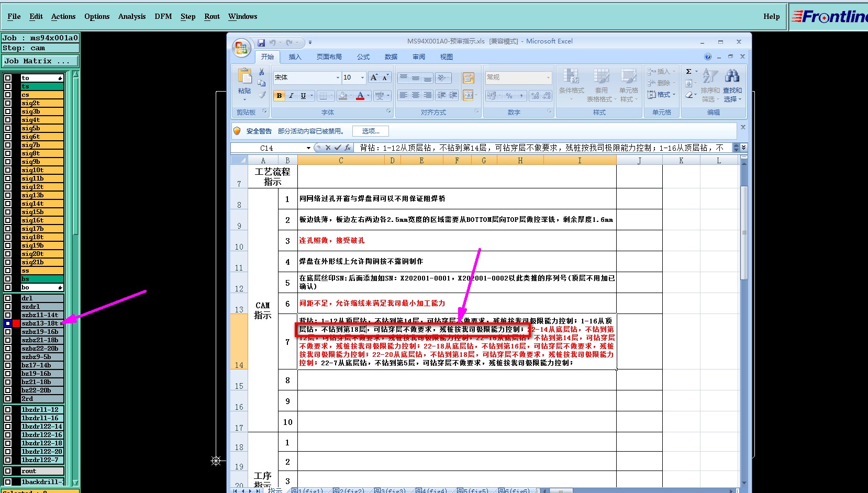This screenshot has height=493, width=868.
Task: Select layer row szbz19-16b
Action: pyautogui.click(x=42, y=332)
